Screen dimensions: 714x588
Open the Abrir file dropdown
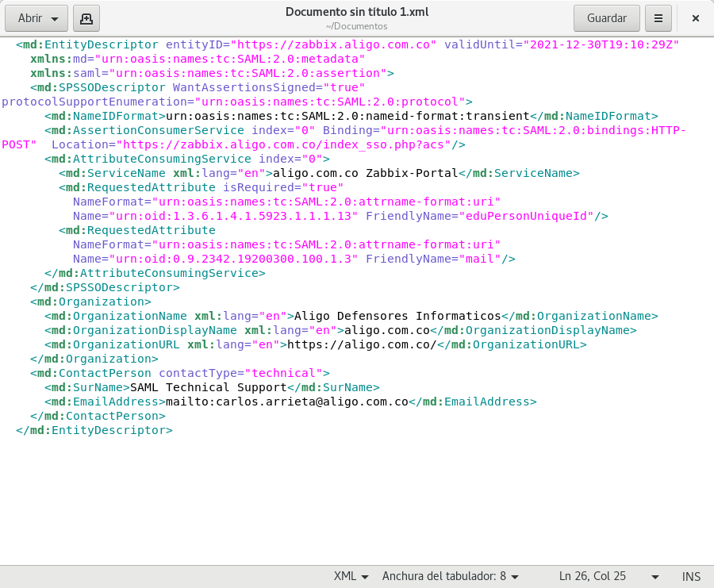coord(36,18)
